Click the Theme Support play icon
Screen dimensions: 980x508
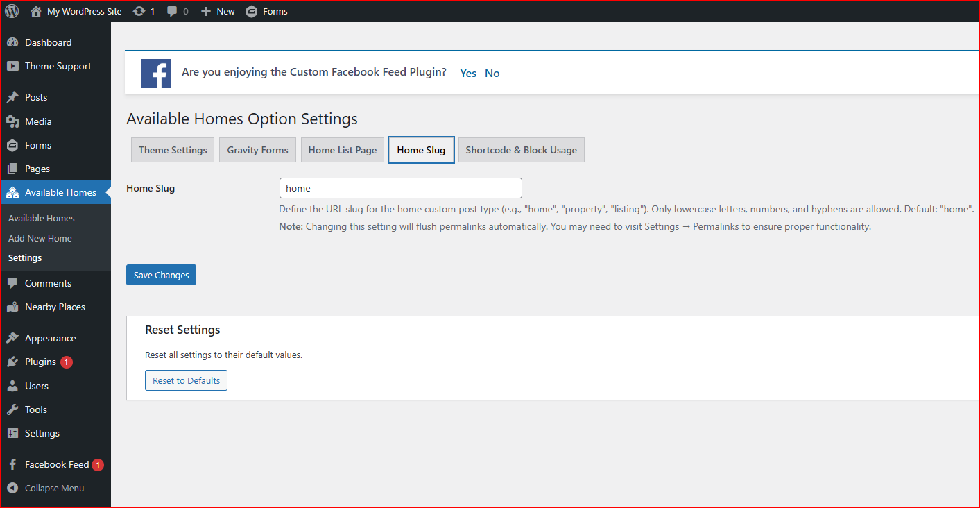pyautogui.click(x=12, y=66)
